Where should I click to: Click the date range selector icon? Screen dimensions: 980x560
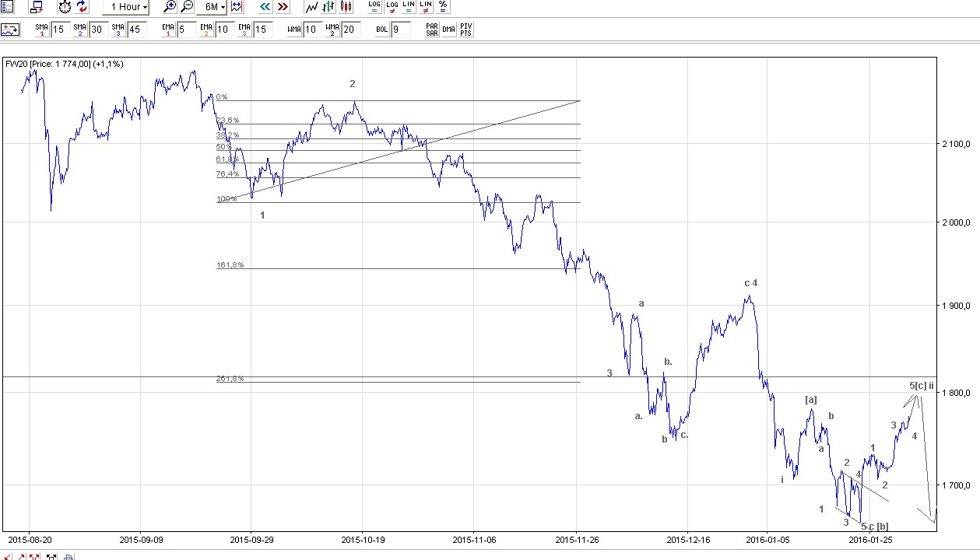coord(237,7)
